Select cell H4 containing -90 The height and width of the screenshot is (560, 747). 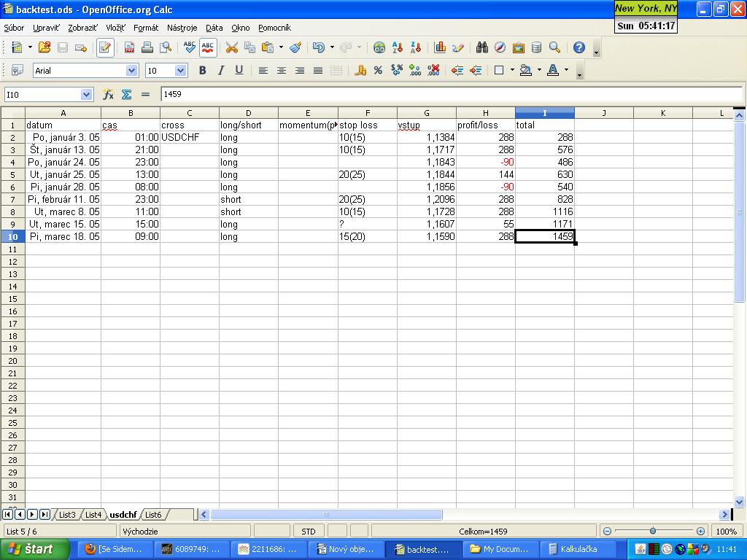pos(485,162)
